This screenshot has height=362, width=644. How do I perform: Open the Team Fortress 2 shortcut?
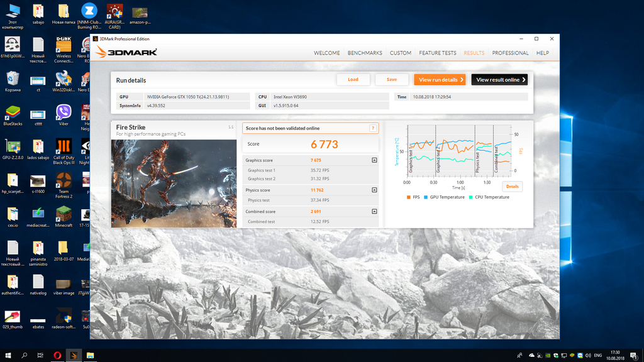click(64, 182)
